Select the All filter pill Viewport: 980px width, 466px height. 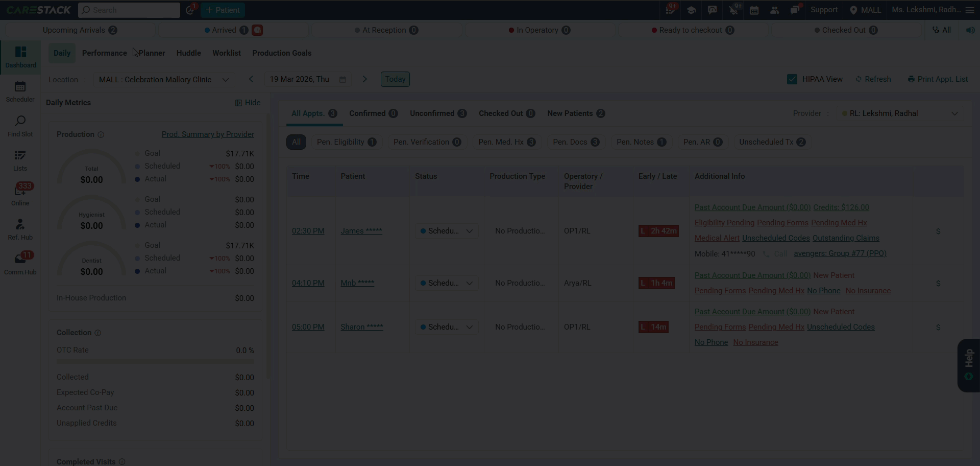296,142
